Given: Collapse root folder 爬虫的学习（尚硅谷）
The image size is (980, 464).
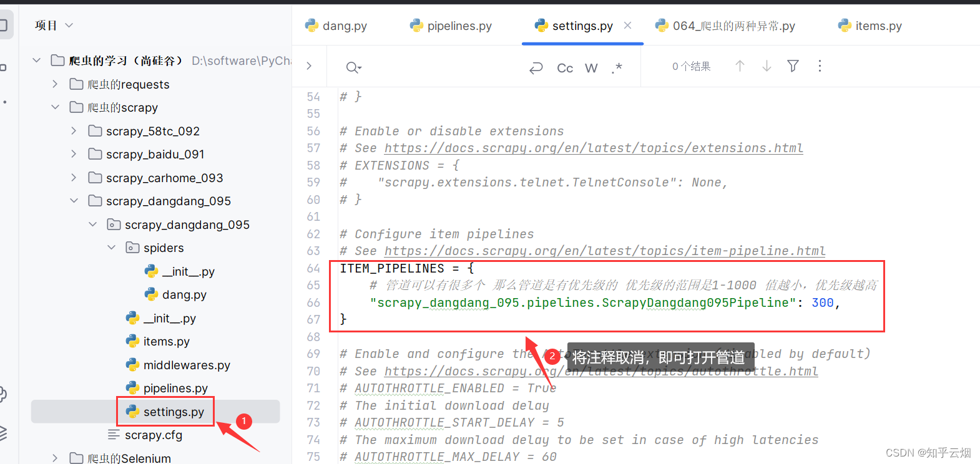Looking at the screenshot, I should pyautogui.click(x=37, y=60).
